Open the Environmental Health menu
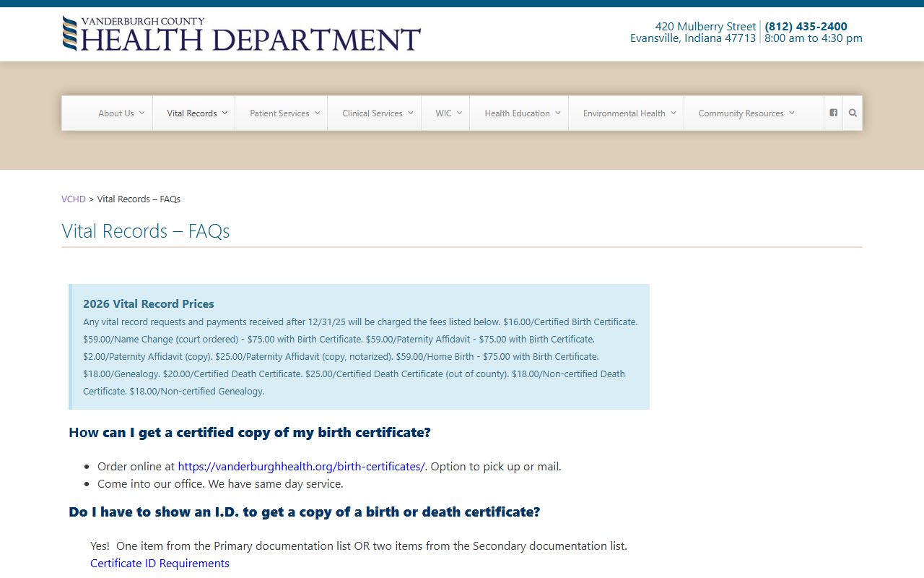 [624, 113]
